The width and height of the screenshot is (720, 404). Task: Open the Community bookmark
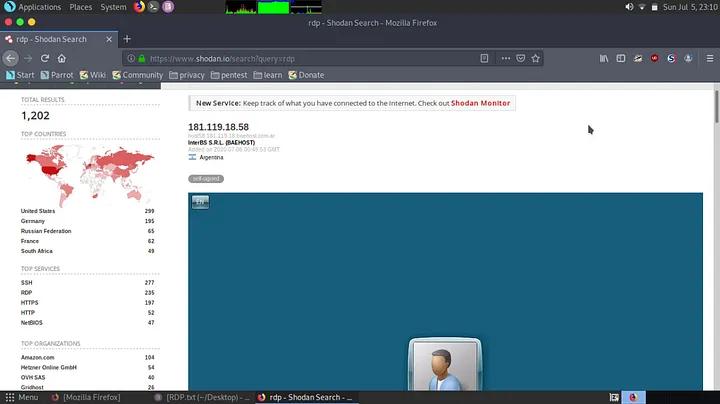pos(138,75)
